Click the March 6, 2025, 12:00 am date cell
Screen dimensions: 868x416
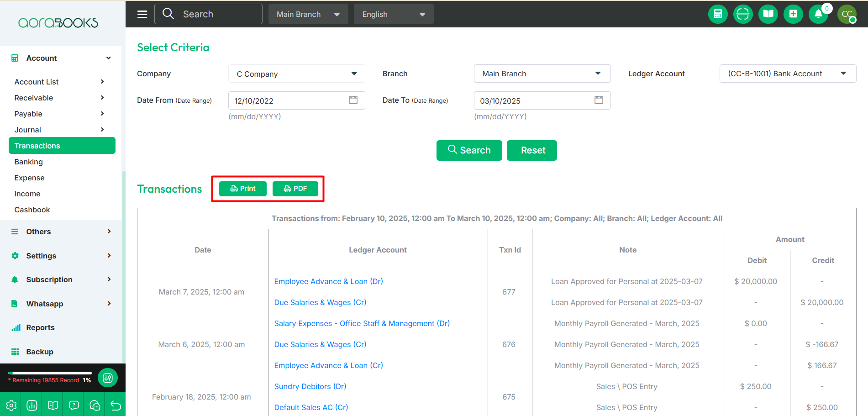pos(202,344)
